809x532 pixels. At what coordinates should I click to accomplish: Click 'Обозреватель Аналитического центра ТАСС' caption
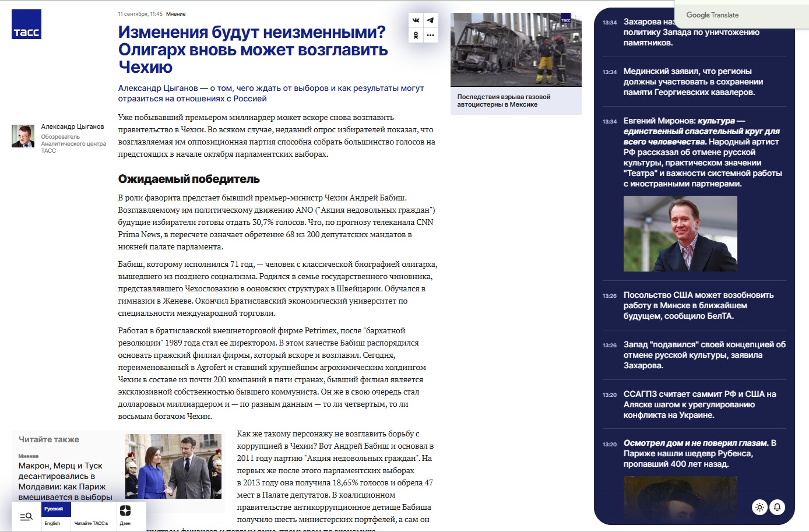tap(73, 143)
